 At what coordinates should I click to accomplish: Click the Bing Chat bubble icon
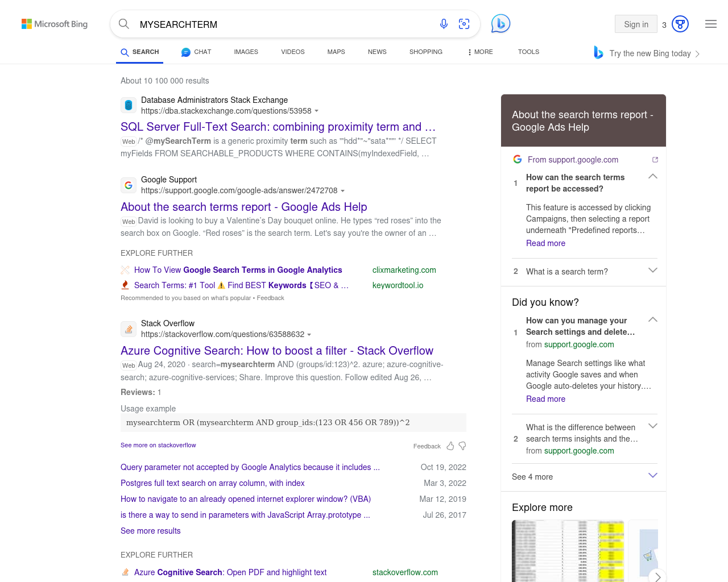[500, 24]
